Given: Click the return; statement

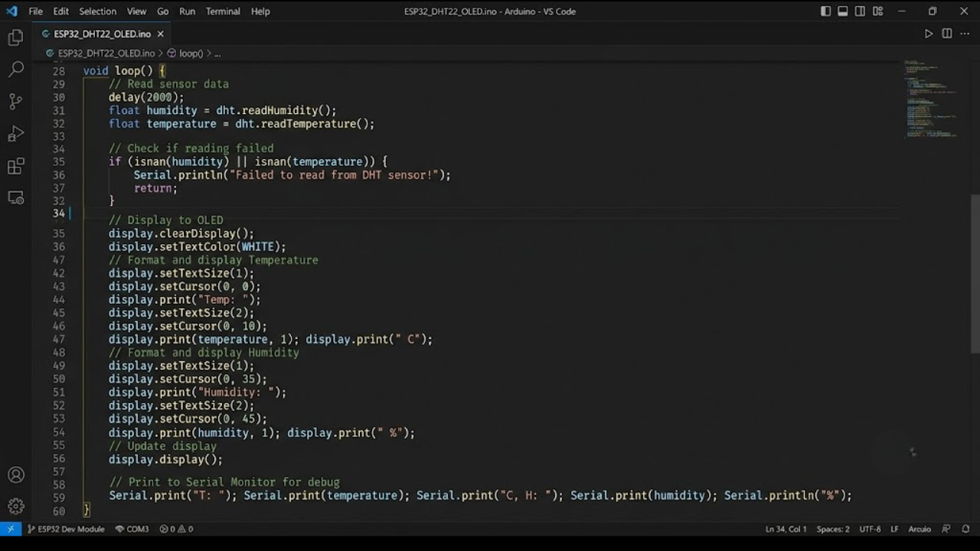Looking at the screenshot, I should [x=155, y=188].
